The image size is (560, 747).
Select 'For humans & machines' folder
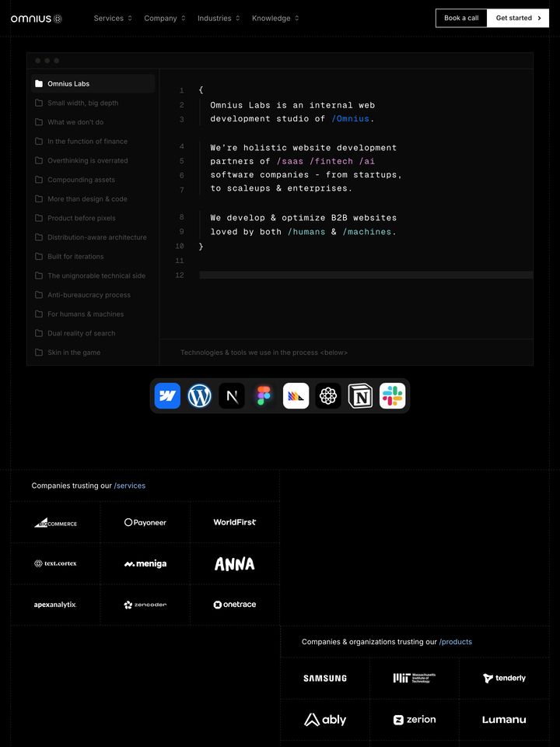click(x=93, y=314)
